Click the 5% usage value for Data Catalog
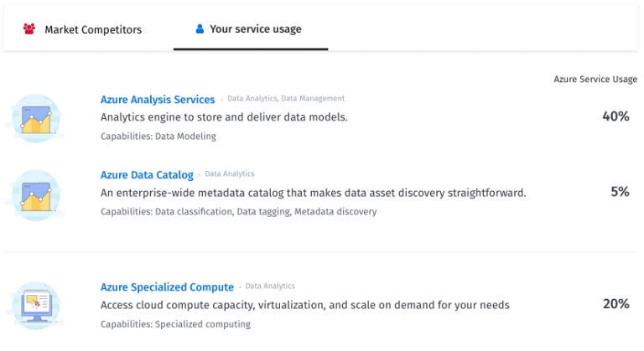This screenshot has width=644, height=351. (619, 192)
